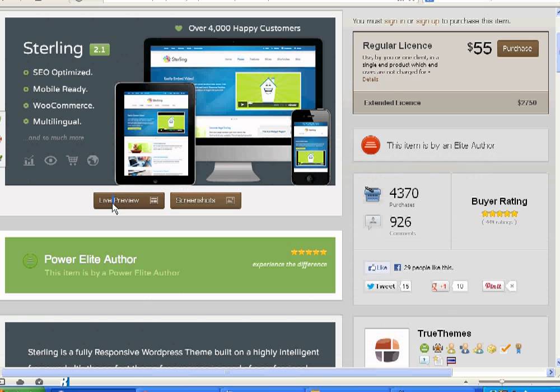Click the tweet count bubble showing 15

[x=405, y=286]
